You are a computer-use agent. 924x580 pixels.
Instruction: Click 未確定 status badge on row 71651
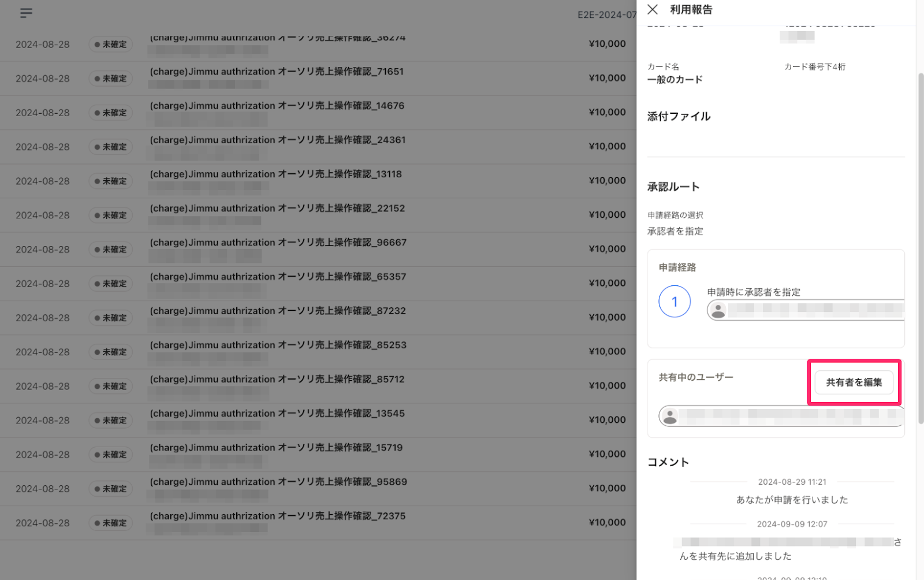110,79
